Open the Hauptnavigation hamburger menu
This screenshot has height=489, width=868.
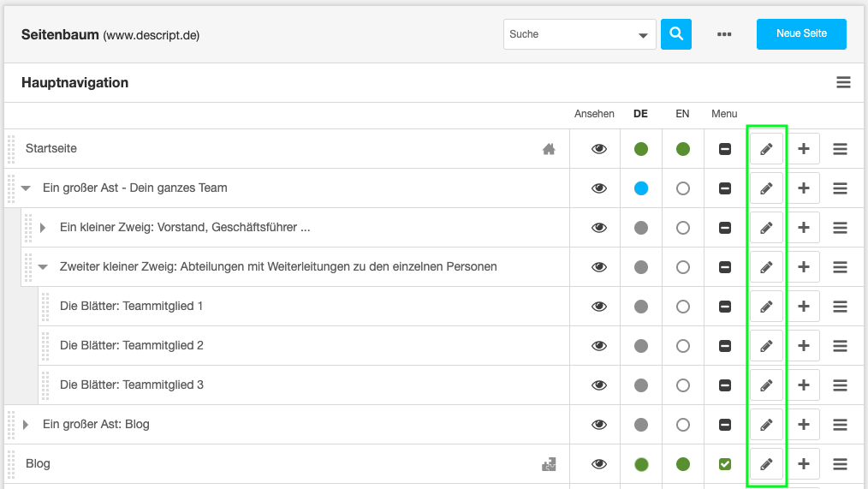[843, 82]
